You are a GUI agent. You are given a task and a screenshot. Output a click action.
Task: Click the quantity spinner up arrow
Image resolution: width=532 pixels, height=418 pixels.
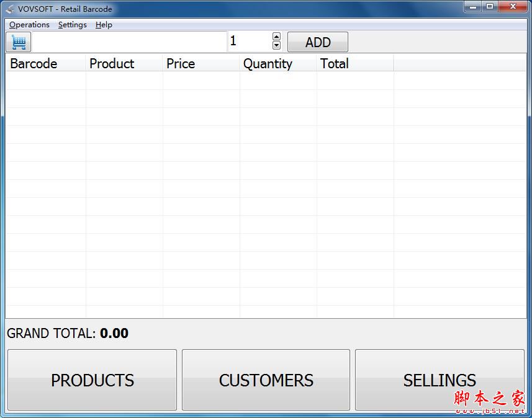[x=276, y=37]
